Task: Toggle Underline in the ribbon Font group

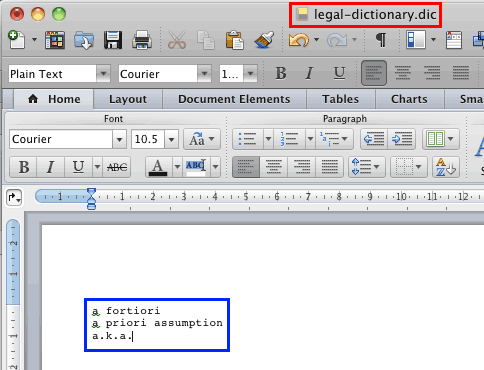Action: click(x=78, y=167)
